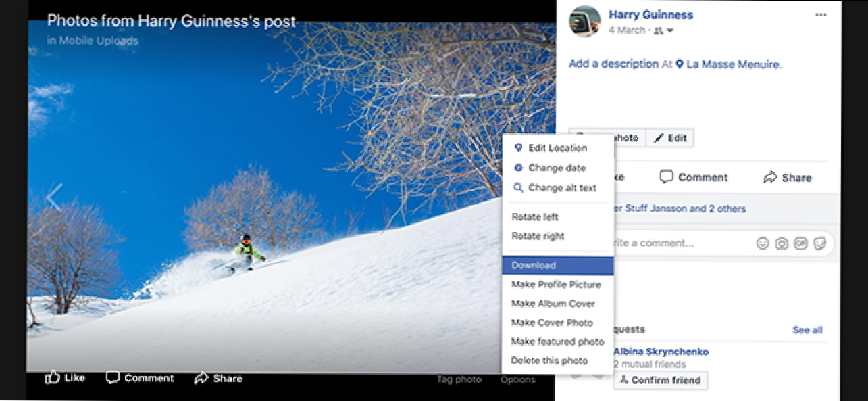Screen dimensions: 868x401
Task: Open the three-dots post options menu
Action: 821,15
